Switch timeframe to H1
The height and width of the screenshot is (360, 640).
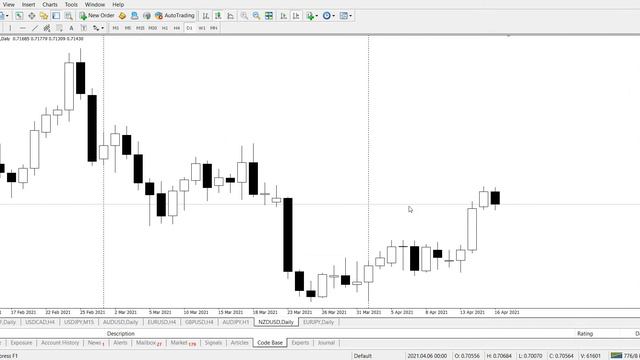coord(165,28)
